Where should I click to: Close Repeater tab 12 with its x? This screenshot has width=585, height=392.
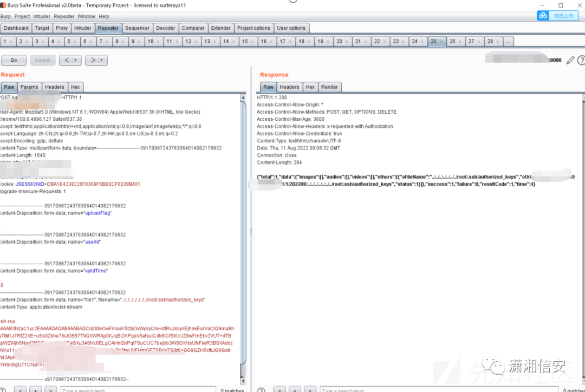(x=196, y=41)
